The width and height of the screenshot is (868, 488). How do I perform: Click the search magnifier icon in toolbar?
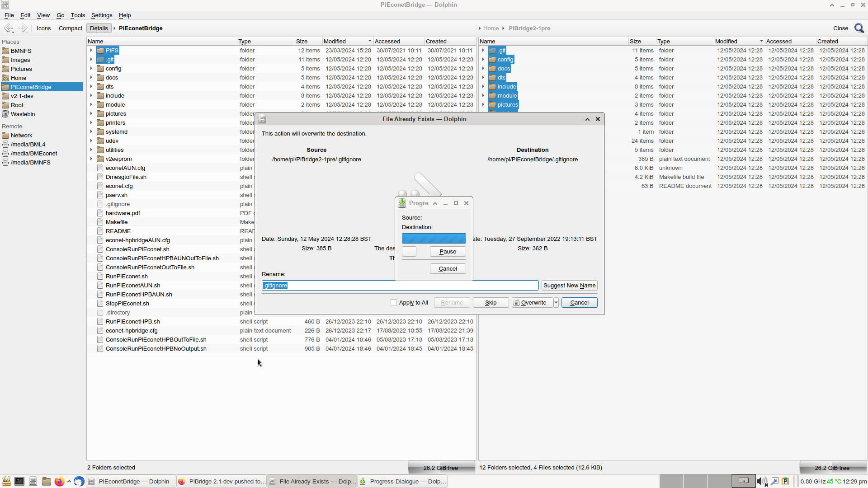859,28
